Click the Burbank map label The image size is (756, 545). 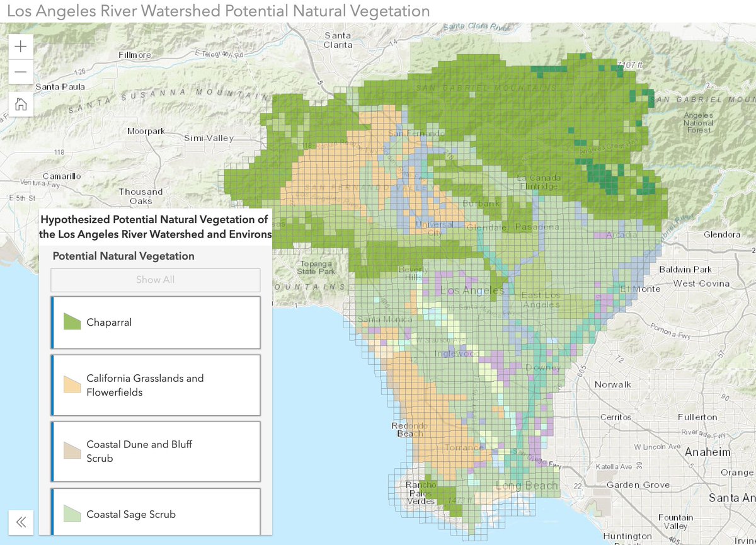[481, 204]
